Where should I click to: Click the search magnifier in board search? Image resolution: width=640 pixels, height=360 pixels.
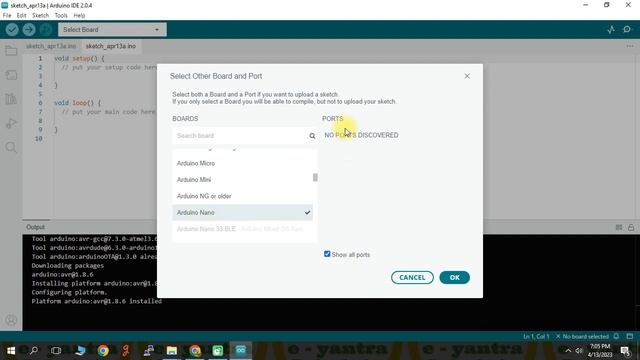(x=312, y=136)
